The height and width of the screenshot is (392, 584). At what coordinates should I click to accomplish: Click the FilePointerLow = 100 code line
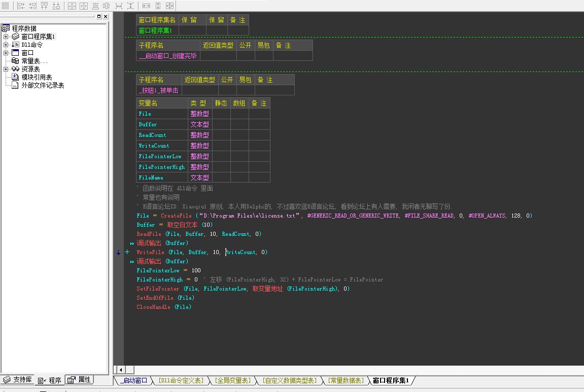[169, 271]
